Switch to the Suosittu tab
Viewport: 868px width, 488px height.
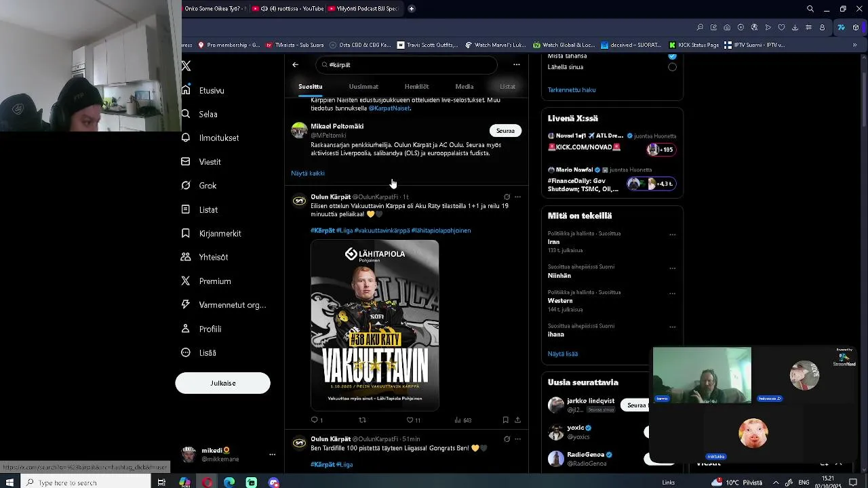pos(310,87)
